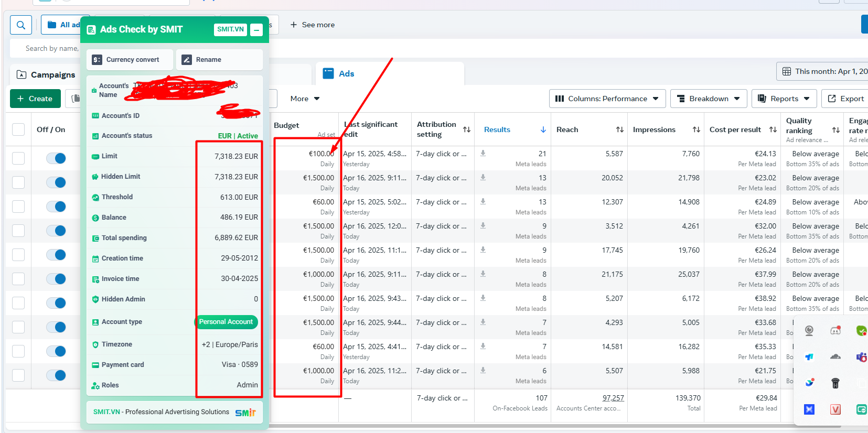The width and height of the screenshot is (868, 433).
Task: Switch to the Campaigns tab
Action: [46, 74]
